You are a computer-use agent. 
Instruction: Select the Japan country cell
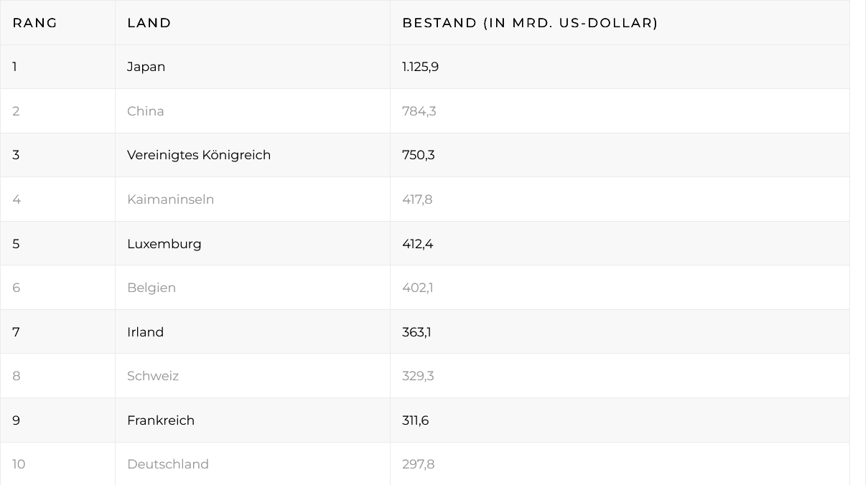tap(146, 67)
